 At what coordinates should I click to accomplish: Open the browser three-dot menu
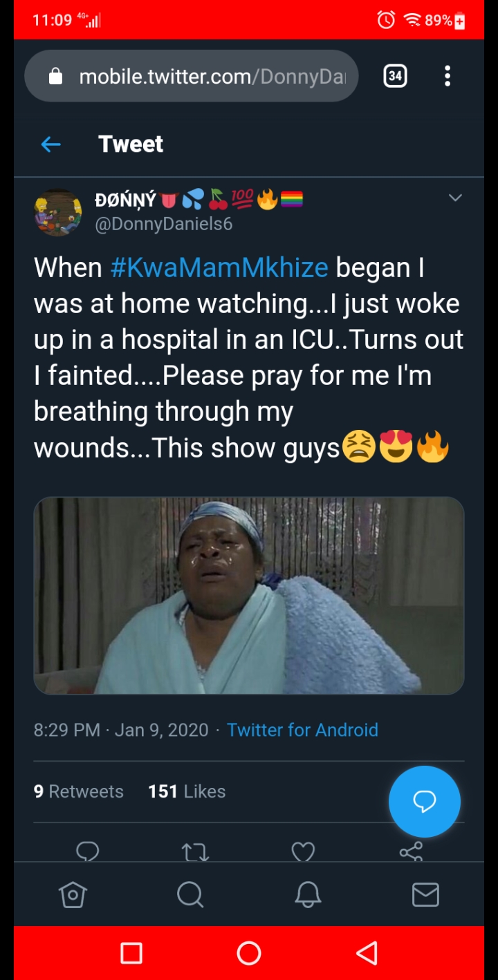point(448,76)
